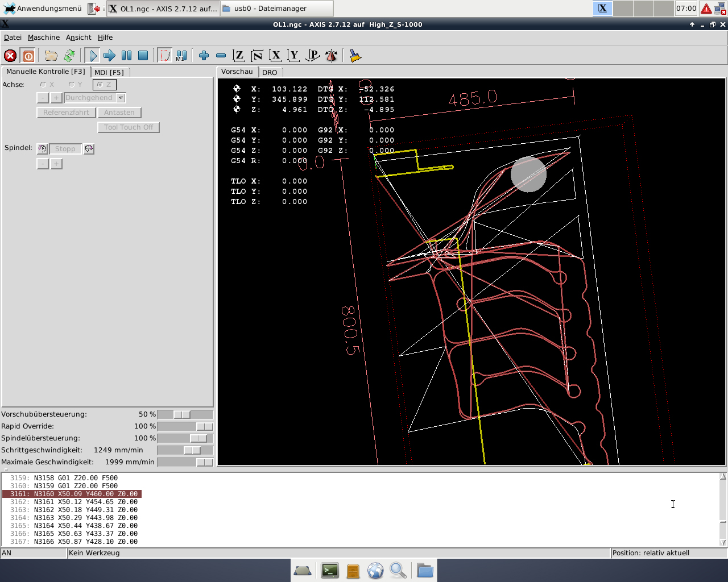
Task: Switch to the DRO tab
Action: [x=270, y=72]
